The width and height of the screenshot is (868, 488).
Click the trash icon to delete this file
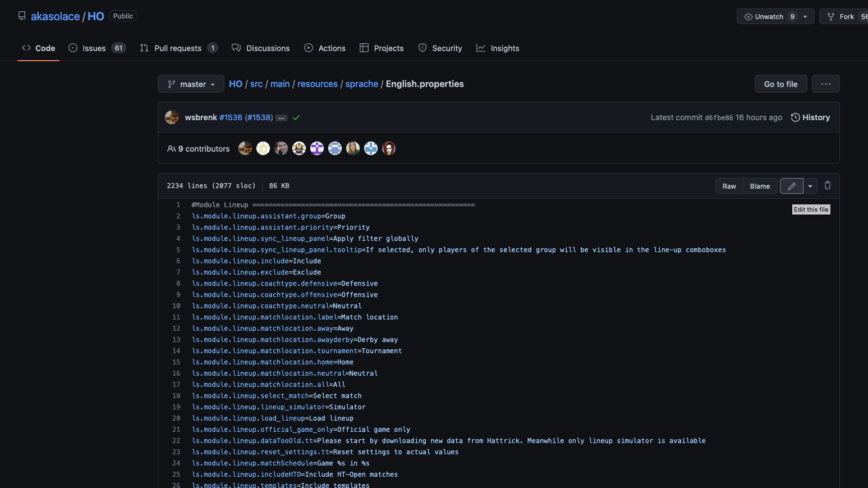[828, 185]
